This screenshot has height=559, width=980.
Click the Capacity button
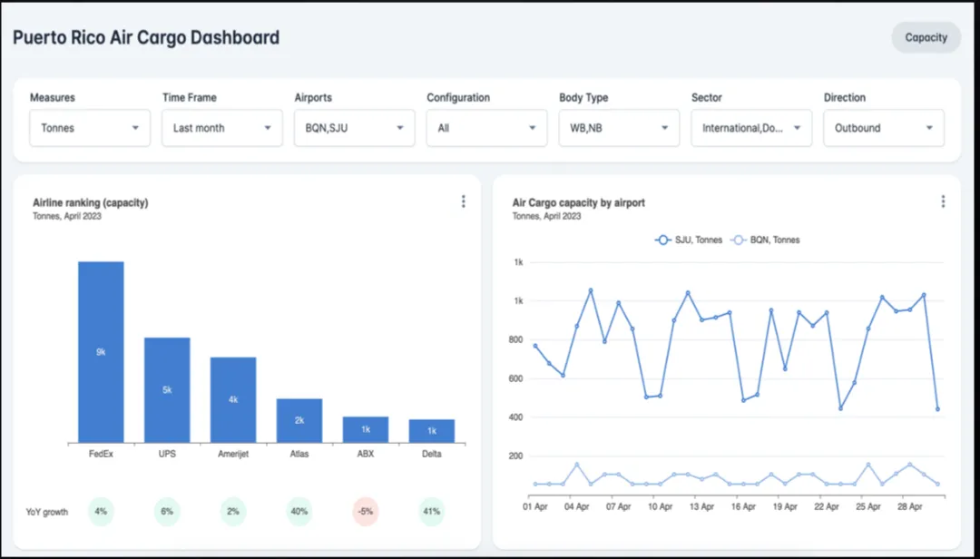(926, 37)
